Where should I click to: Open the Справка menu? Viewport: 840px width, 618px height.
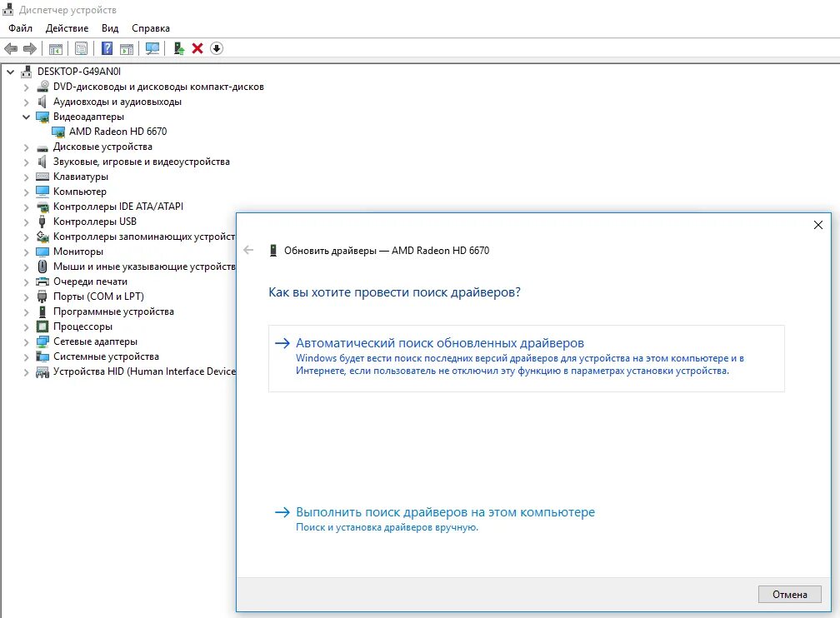[151, 28]
